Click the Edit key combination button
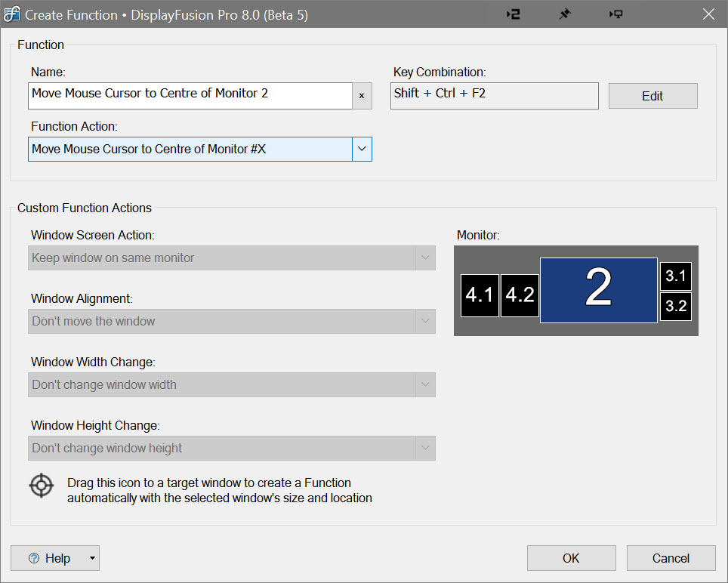The image size is (728, 583). coord(652,96)
